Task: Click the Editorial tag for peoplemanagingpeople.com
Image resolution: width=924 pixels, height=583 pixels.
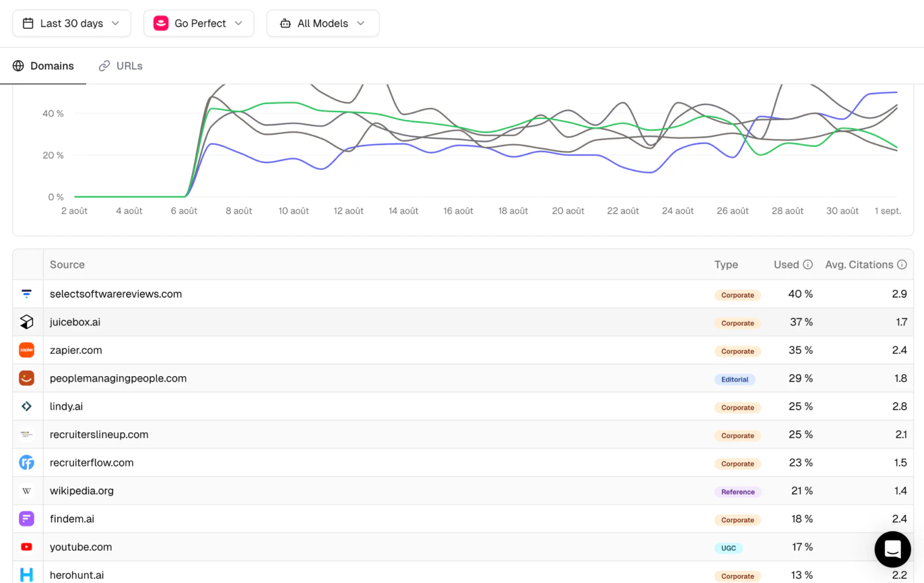Action: pyautogui.click(x=735, y=380)
